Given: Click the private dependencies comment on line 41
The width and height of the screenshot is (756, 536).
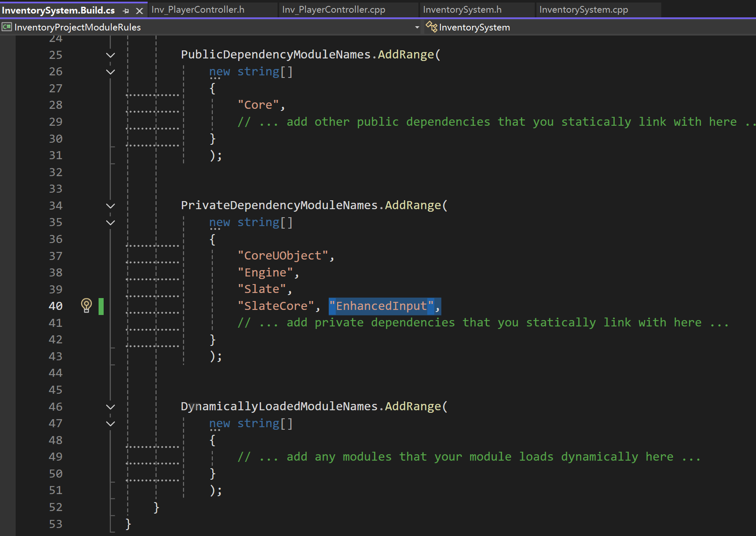Looking at the screenshot, I should pos(484,323).
